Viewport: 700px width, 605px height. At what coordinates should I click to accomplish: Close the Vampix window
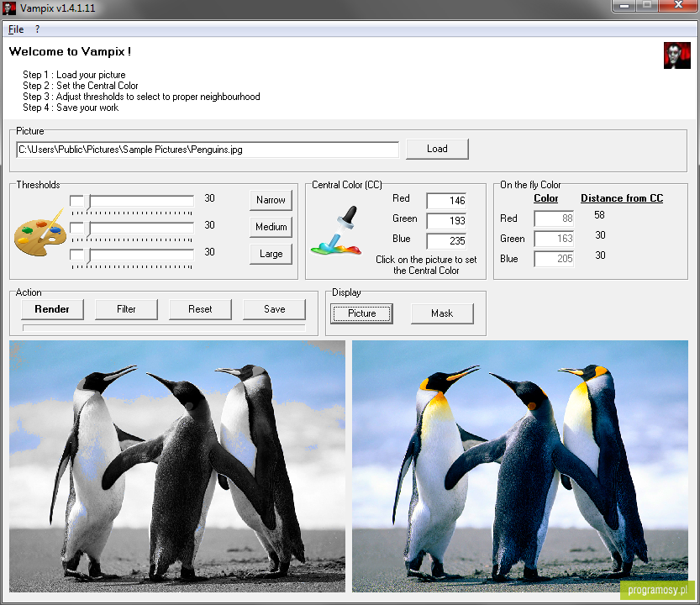coord(678,5)
